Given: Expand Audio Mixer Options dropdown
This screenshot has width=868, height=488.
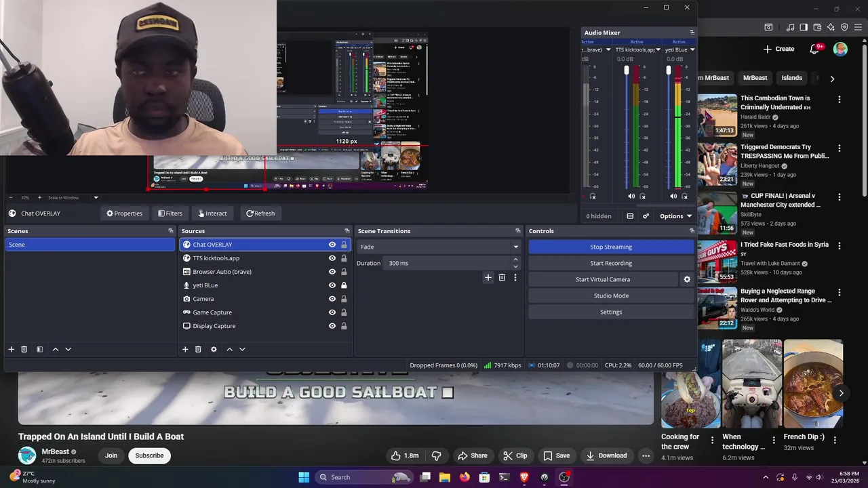Looking at the screenshot, I should click(675, 216).
